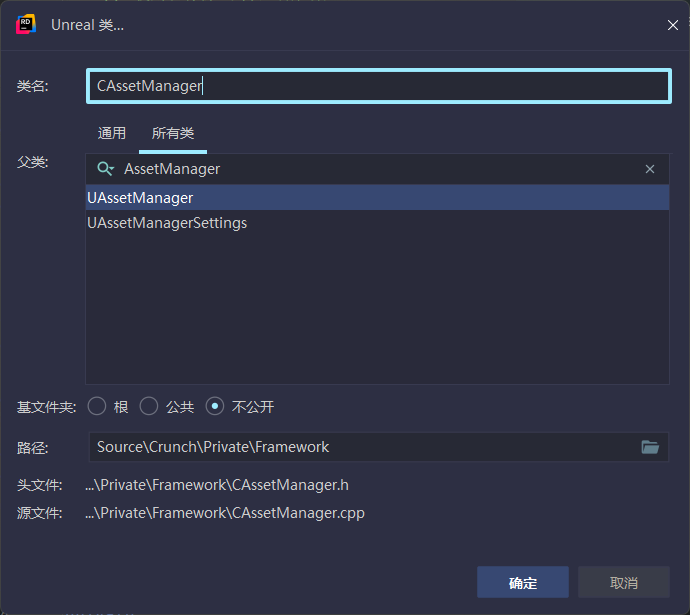Viewport: 690px width, 615px height.
Task: Select the 根 base folder option
Action: click(x=108, y=406)
